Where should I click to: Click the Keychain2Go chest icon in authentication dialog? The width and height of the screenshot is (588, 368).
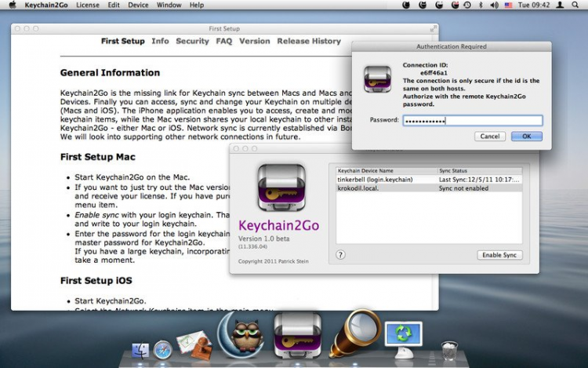click(x=377, y=79)
